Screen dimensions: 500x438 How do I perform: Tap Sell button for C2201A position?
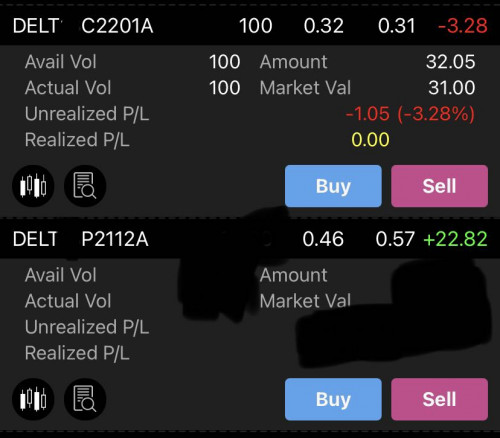(439, 186)
